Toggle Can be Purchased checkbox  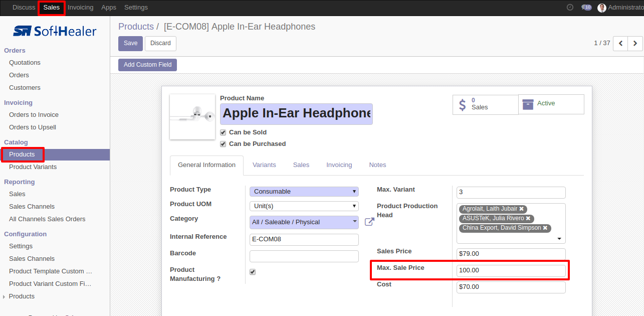pyautogui.click(x=223, y=144)
